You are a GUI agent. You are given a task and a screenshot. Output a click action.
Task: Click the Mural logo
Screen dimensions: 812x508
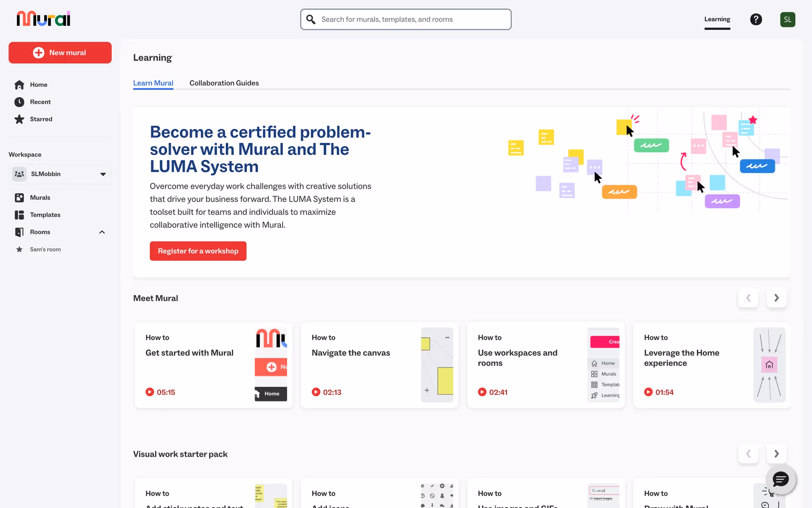click(x=44, y=19)
